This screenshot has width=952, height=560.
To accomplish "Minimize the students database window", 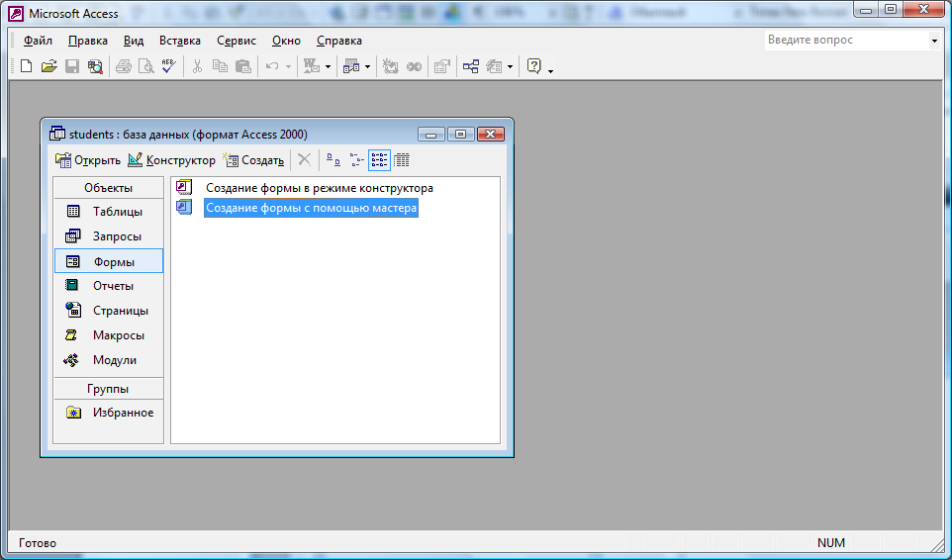I will (x=431, y=135).
